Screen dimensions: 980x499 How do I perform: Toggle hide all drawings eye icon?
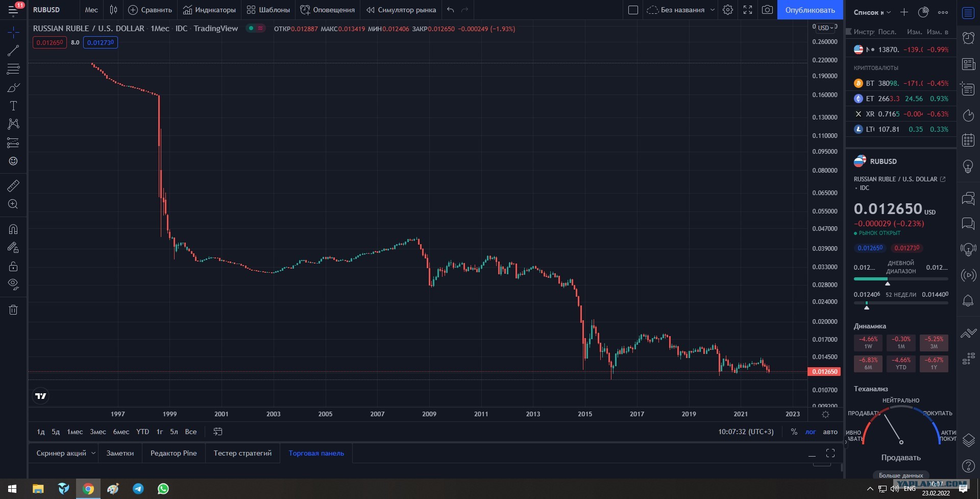13,284
